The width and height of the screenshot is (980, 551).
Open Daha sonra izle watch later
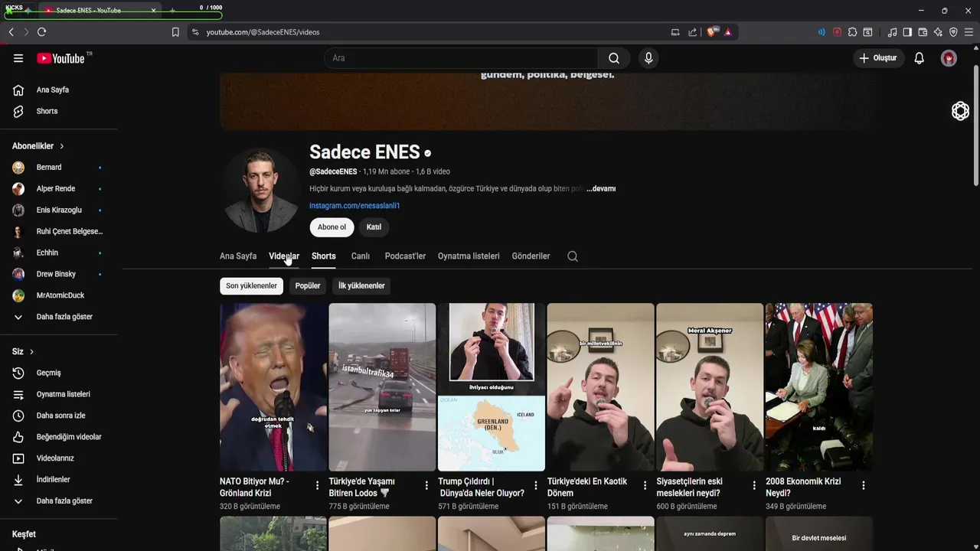coord(59,416)
